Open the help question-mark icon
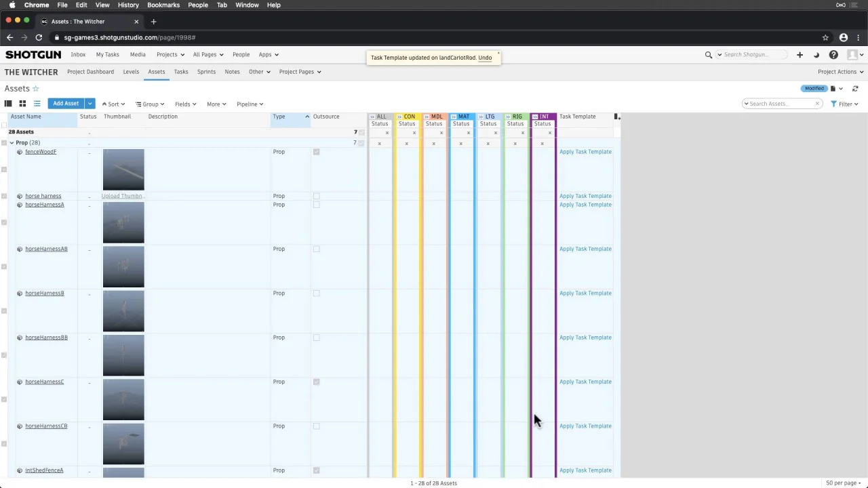The image size is (868, 488). click(833, 55)
